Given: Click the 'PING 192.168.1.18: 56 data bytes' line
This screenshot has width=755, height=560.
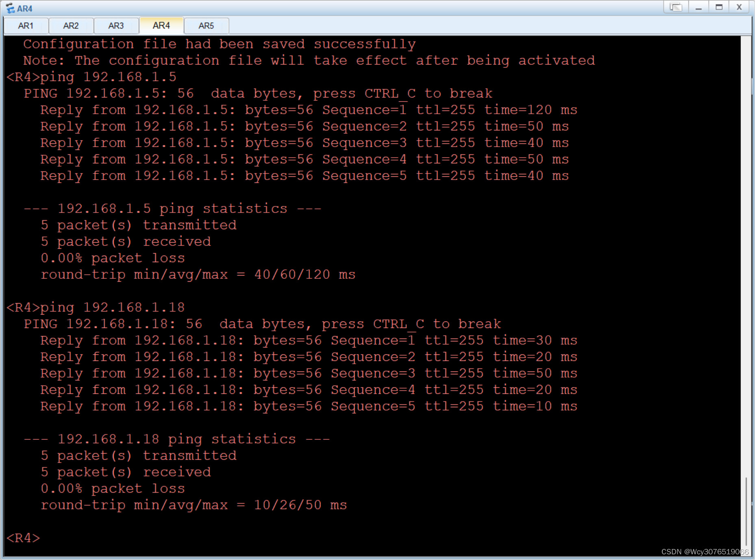Looking at the screenshot, I should (x=262, y=324).
